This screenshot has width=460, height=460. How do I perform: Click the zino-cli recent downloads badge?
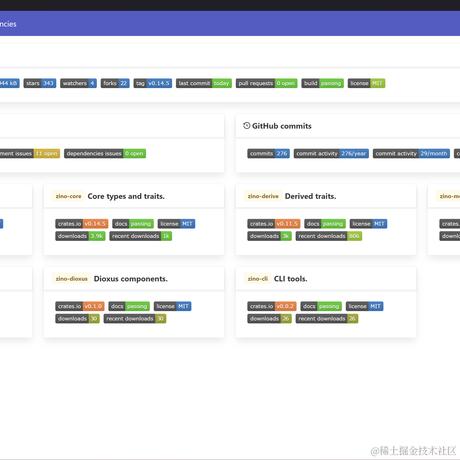point(327,319)
